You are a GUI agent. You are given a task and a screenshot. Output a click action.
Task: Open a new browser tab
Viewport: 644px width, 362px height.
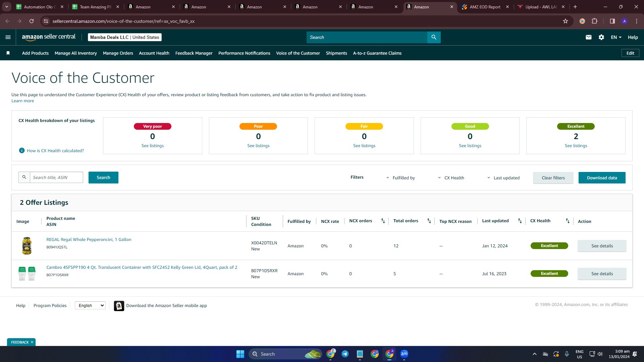(x=575, y=7)
